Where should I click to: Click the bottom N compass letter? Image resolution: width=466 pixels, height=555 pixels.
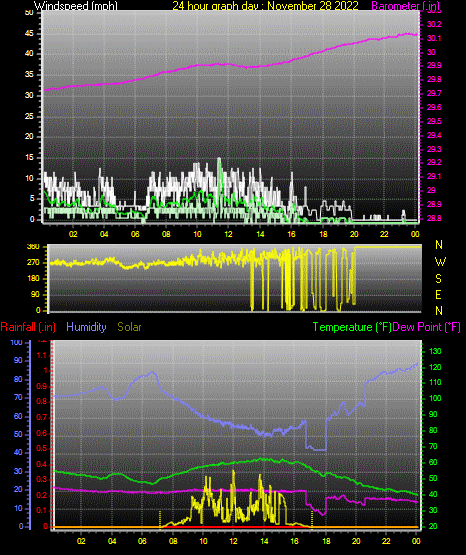(x=439, y=311)
